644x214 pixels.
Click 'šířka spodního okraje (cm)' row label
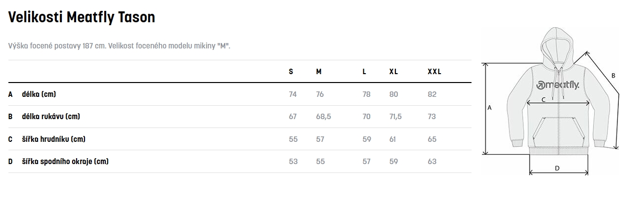[65, 161]
